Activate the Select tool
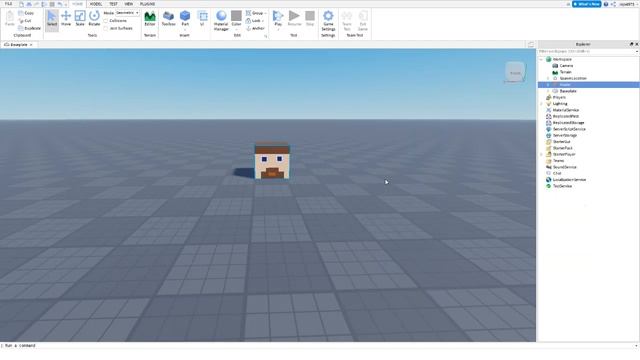The width and height of the screenshot is (640, 360). pos(52,19)
